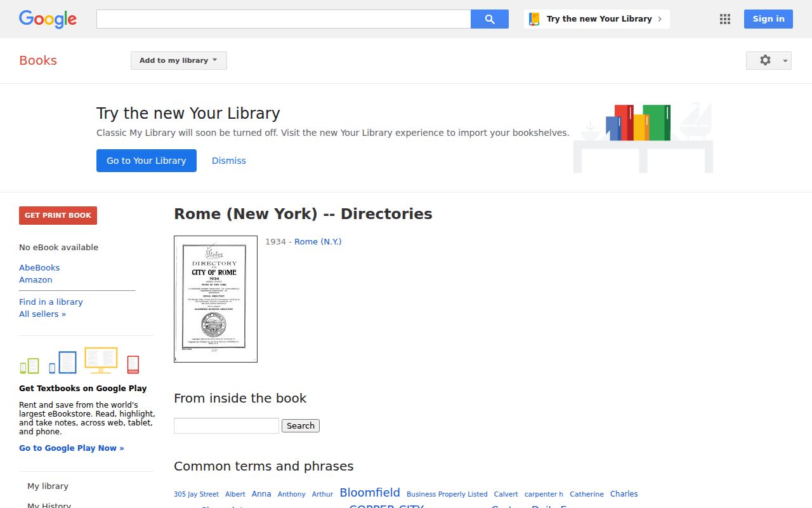Click the Google Play devices illustration

tap(79, 361)
